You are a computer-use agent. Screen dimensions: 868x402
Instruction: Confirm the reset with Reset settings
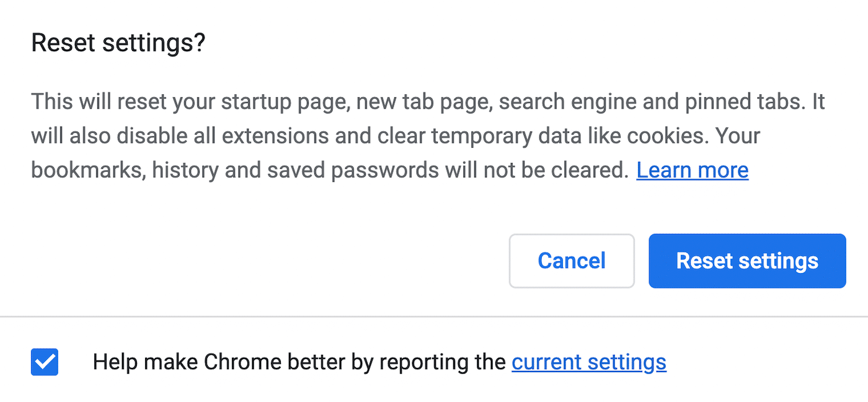[746, 261]
